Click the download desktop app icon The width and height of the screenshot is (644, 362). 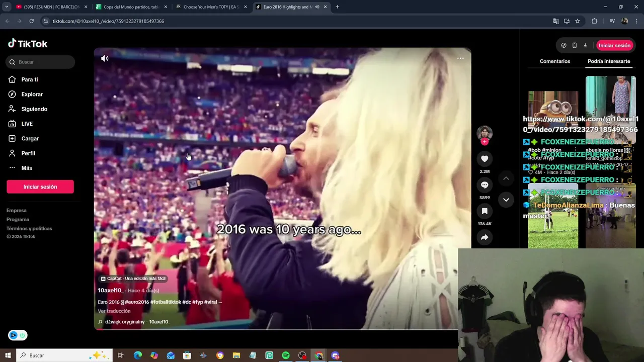pyautogui.click(x=585, y=45)
